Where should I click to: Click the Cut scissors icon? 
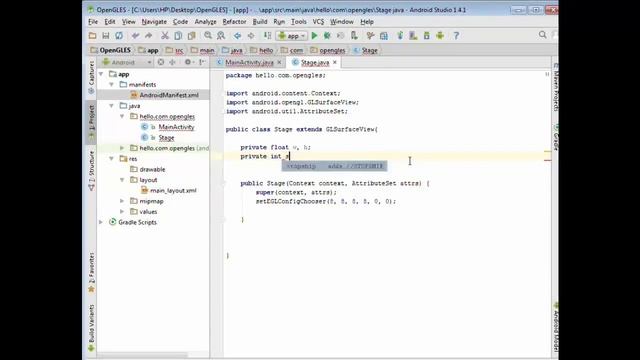164,36
